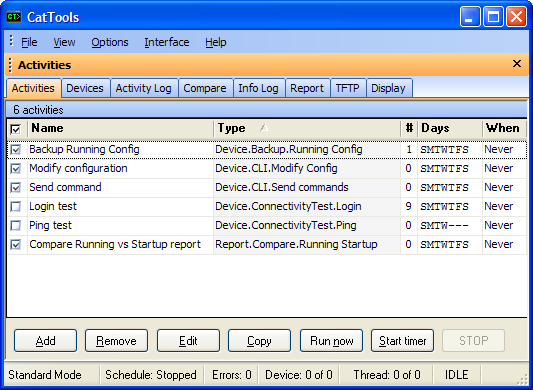Click the Start timer button

pos(402,340)
